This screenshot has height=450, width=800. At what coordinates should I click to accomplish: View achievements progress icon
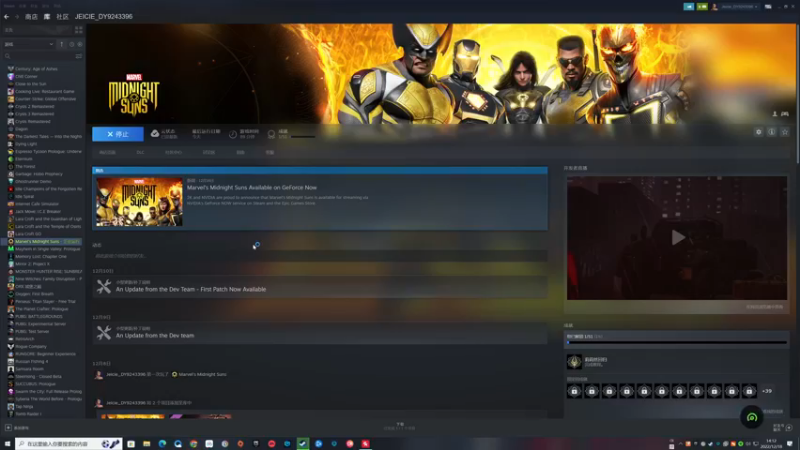271,134
